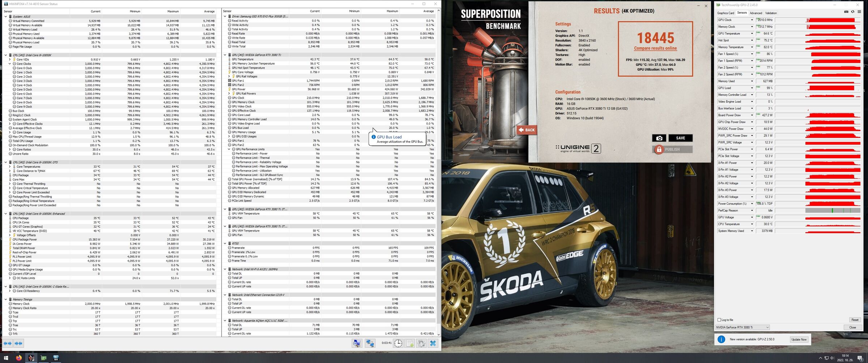The width and height of the screenshot is (868, 363).
Task: Expand Core VIDs tree node
Action: pyautogui.click(x=10, y=60)
